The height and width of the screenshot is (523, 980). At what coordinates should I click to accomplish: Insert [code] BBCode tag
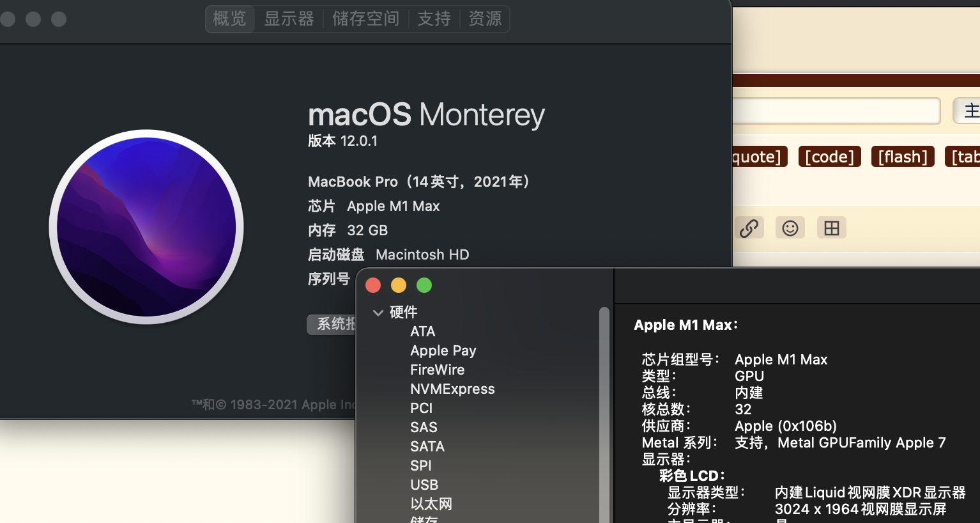[829, 156]
